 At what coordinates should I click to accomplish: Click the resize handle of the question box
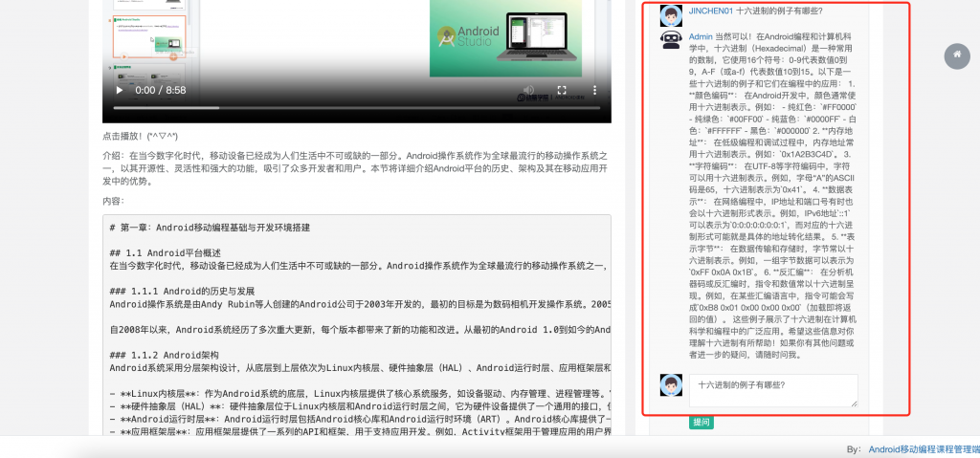pos(854,404)
